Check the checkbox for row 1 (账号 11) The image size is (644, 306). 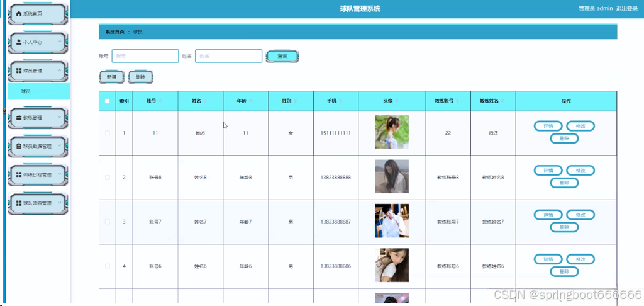click(x=107, y=133)
